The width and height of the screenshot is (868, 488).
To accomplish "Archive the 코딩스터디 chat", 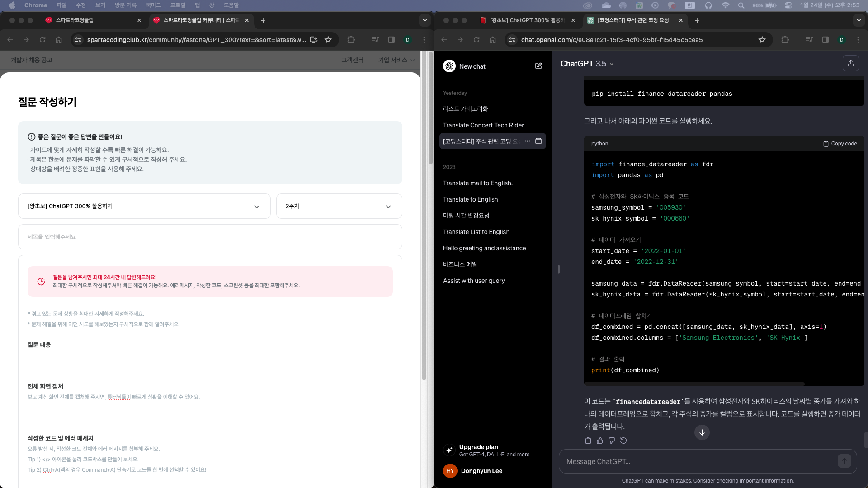I will tap(538, 141).
